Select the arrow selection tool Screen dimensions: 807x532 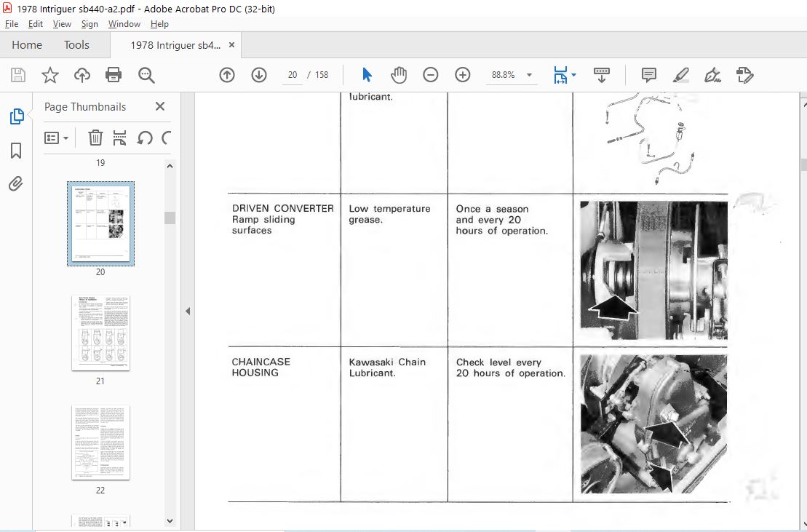[x=367, y=75]
